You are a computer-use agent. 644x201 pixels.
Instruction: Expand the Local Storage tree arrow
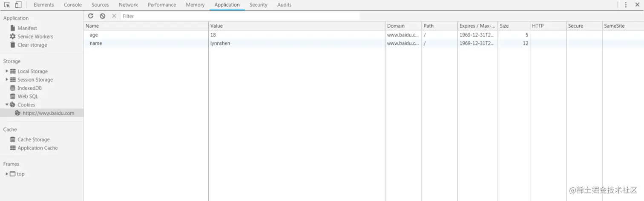[x=7, y=71]
